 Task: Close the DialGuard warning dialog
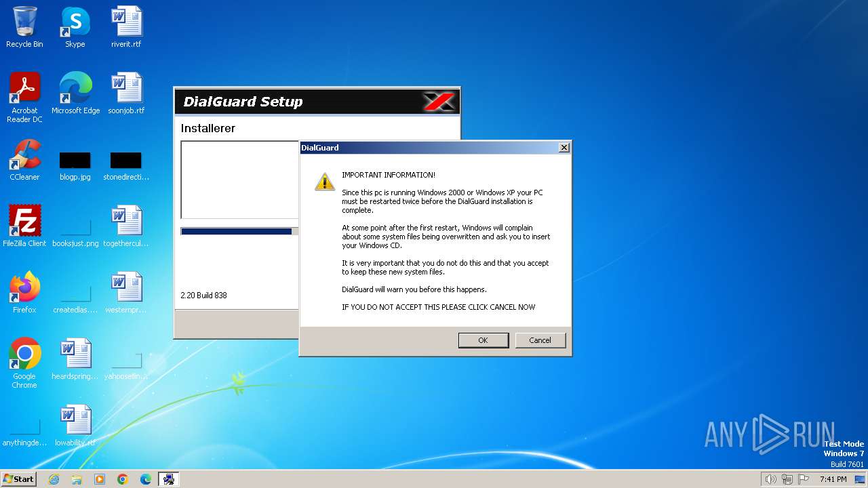[564, 148]
